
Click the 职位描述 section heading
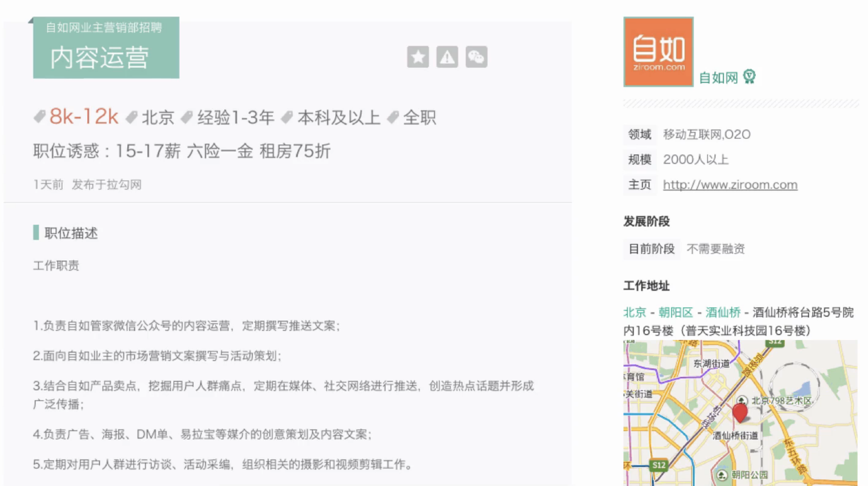[x=71, y=233]
